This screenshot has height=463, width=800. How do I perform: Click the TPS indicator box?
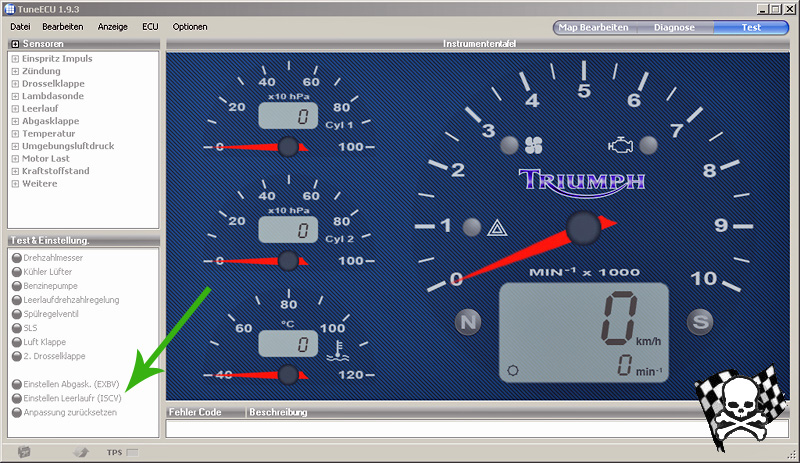click(132, 452)
